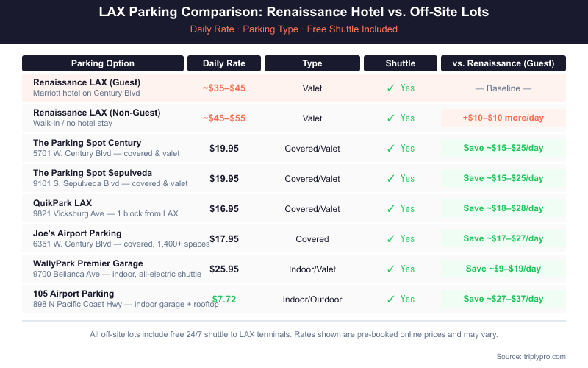The width and height of the screenshot is (588, 368).
Task: Select the 105 Airport Parking shuttle checkmark
Action: (x=392, y=300)
